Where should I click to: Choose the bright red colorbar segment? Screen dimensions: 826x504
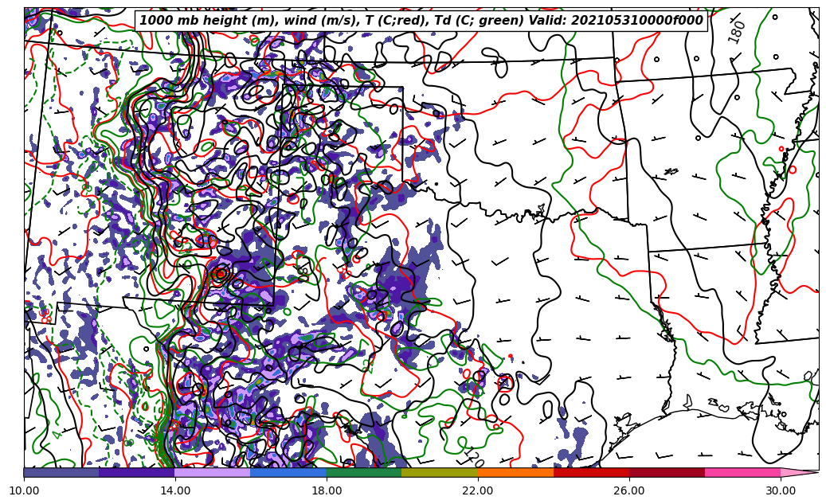(x=591, y=472)
